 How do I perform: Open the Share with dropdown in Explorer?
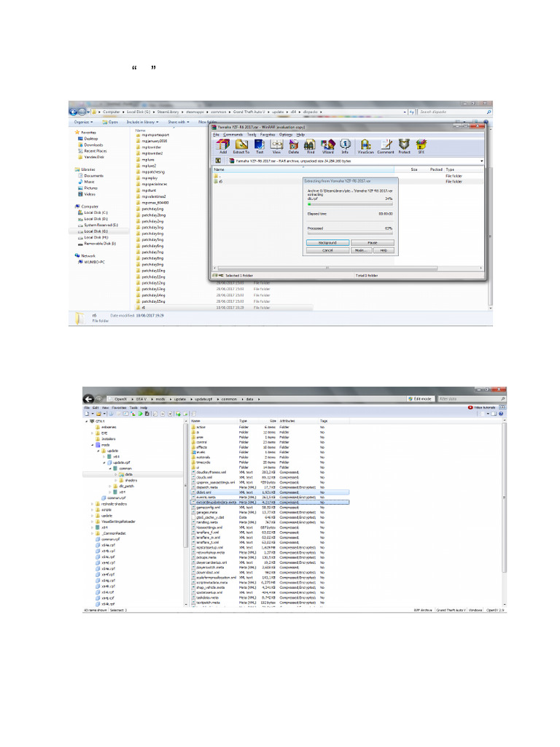178,122
